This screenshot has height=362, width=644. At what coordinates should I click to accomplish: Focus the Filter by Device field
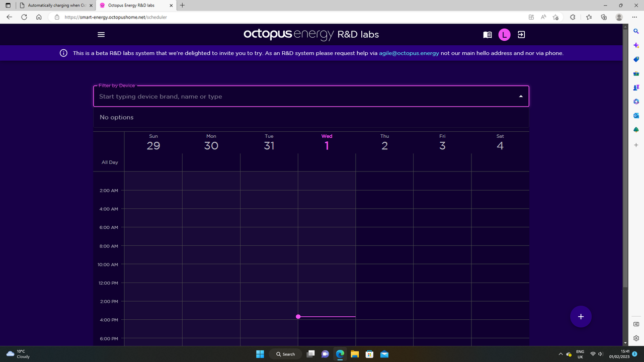tap(311, 96)
